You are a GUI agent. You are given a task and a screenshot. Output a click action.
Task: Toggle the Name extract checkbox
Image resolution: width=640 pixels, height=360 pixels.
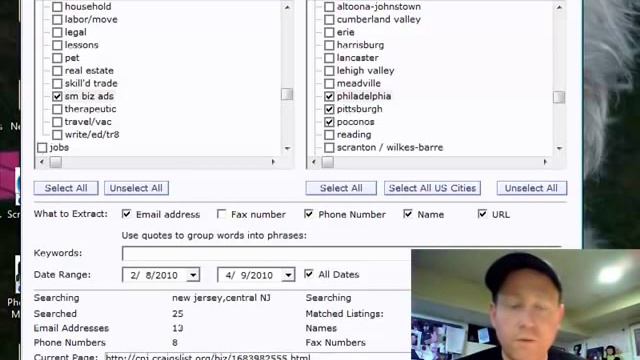[x=408, y=214]
